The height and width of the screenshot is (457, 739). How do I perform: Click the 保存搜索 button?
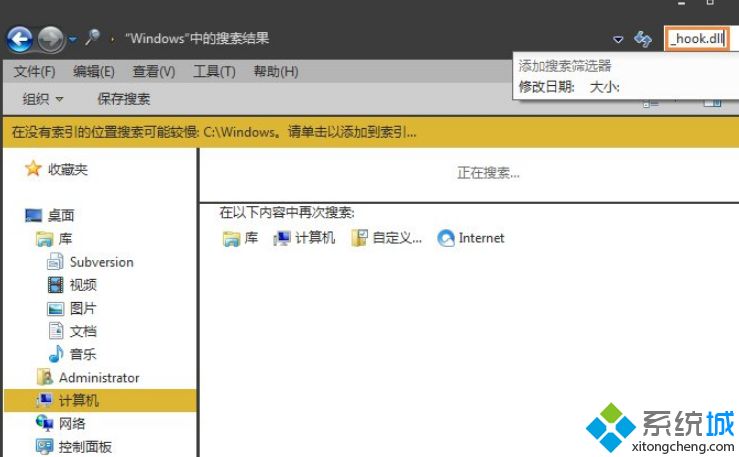(x=124, y=99)
